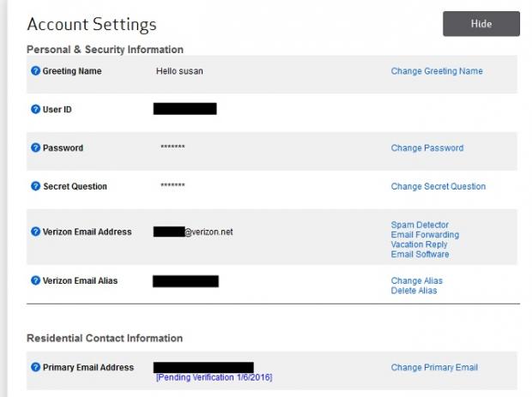Click Pending Verification 1/6/2016 notice
This screenshot has width=532, height=397.
click(214, 377)
